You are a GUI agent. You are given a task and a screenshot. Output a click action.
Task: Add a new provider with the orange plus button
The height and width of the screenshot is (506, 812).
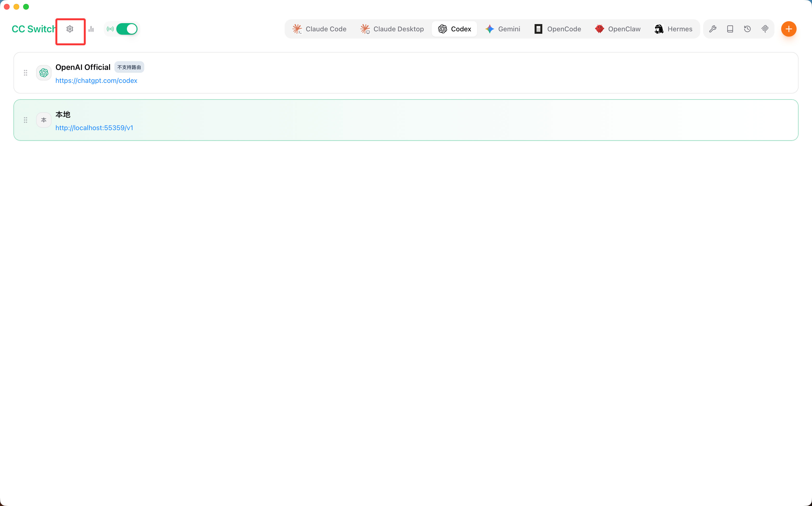(x=789, y=29)
